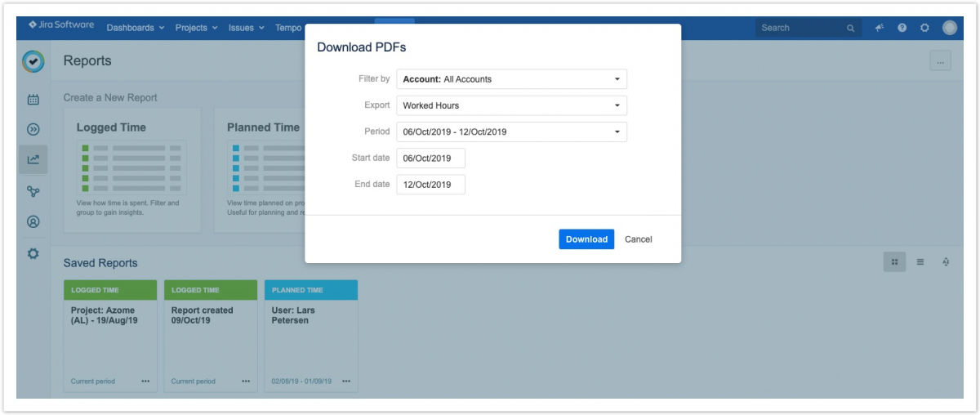Click the Accounts circle icon in sidebar
The image size is (980, 415).
(33, 221)
